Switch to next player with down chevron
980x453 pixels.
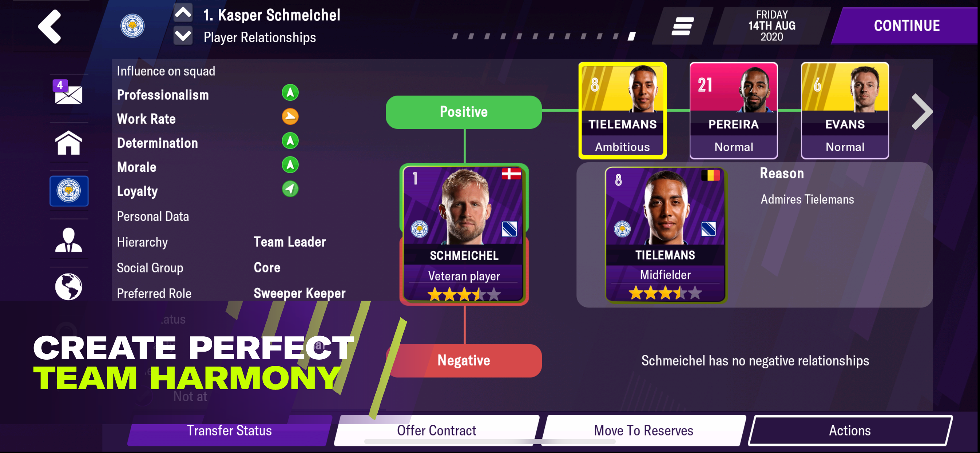(183, 36)
